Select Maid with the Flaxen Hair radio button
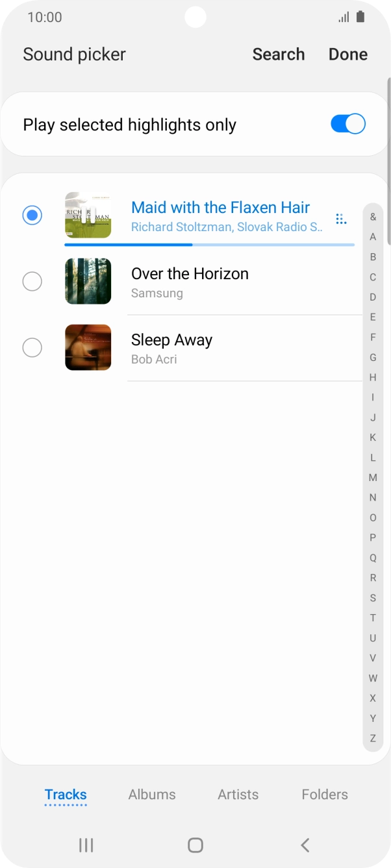391x868 pixels. click(32, 215)
